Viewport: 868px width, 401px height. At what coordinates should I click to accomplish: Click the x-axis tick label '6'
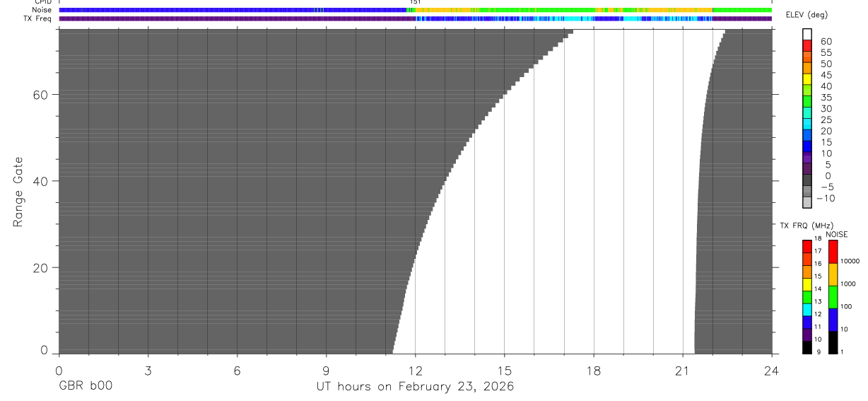pyautogui.click(x=237, y=371)
